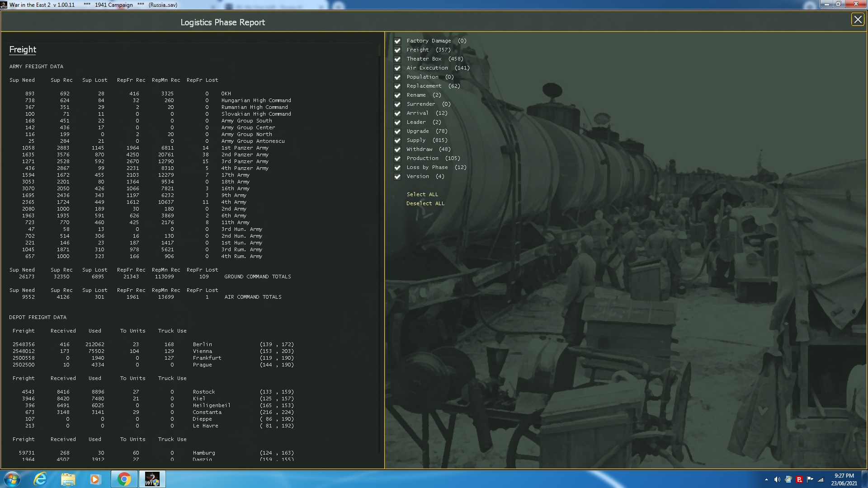Click the freight report vertical scrollbar
This screenshot has width=868, height=488.
(380, 50)
